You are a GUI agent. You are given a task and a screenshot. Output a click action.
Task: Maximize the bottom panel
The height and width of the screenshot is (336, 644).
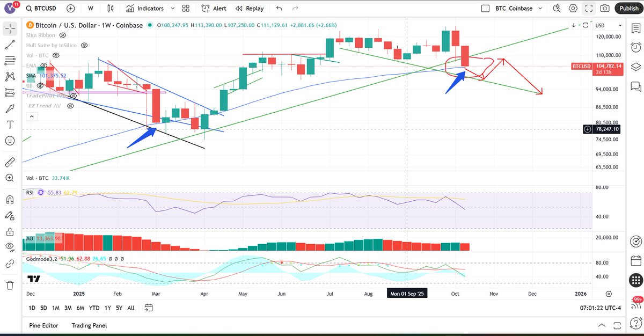click(616, 325)
